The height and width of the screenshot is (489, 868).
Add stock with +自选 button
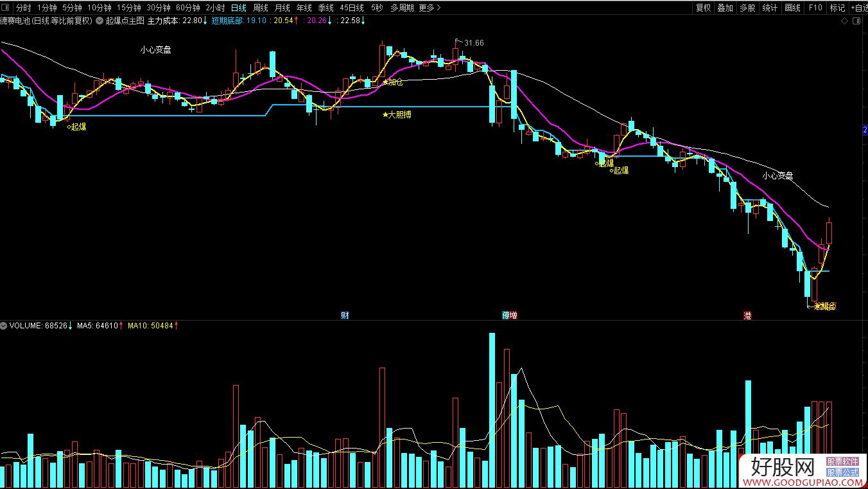[858, 8]
